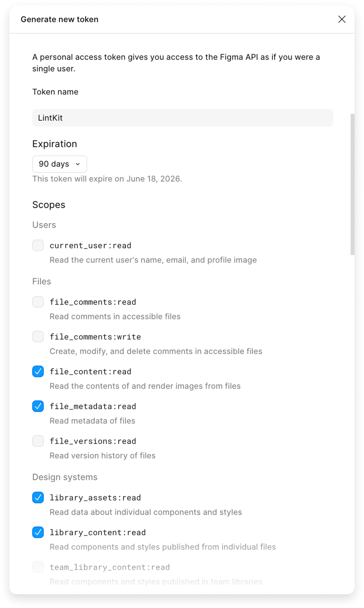This screenshot has width=364, height=608.
Task: Uncheck the file_metadata:read scope
Action: 38,406
